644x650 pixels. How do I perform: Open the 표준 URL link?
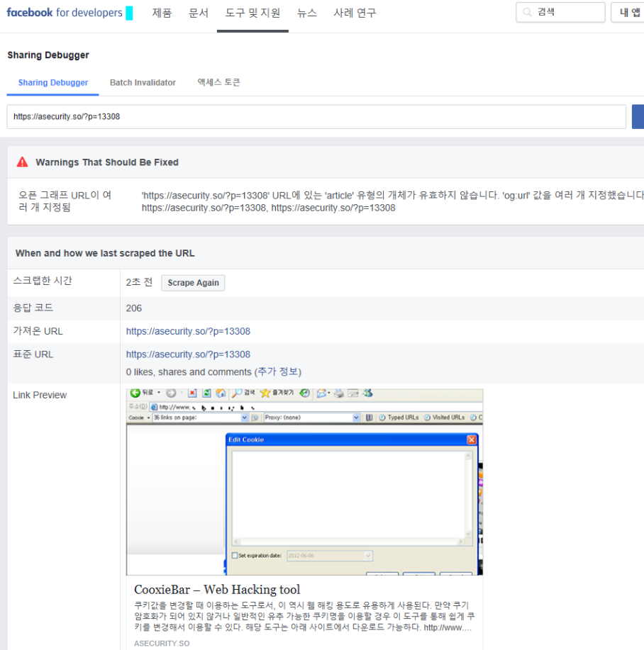188,354
